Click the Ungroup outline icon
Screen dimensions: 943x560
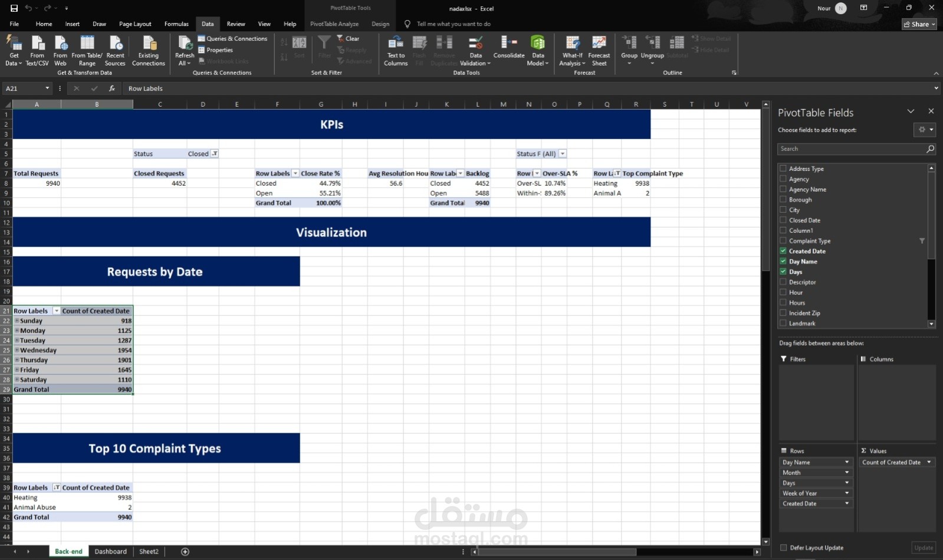pyautogui.click(x=652, y=51)
